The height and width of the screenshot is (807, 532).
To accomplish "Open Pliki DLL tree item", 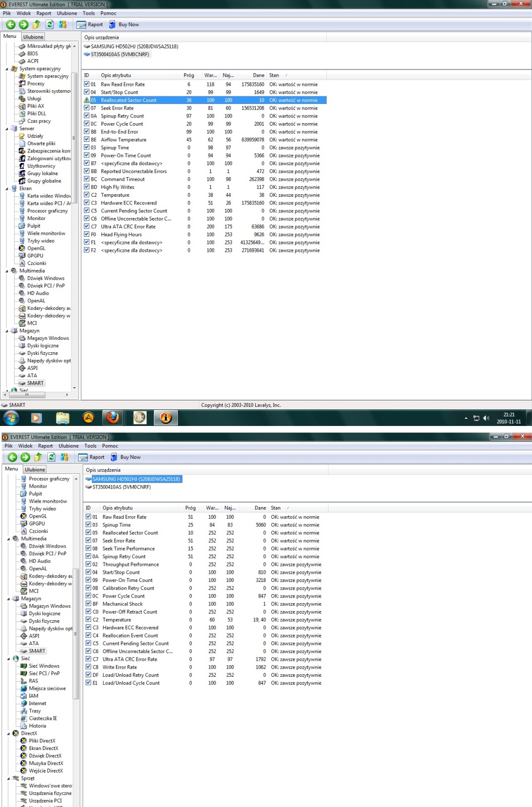I will click(x=36, y=114).
